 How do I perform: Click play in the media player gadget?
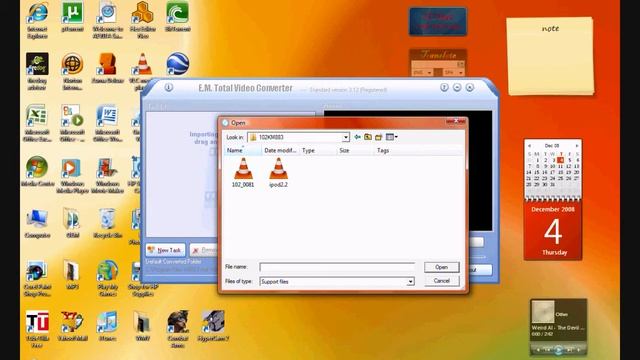coord(558,350)
